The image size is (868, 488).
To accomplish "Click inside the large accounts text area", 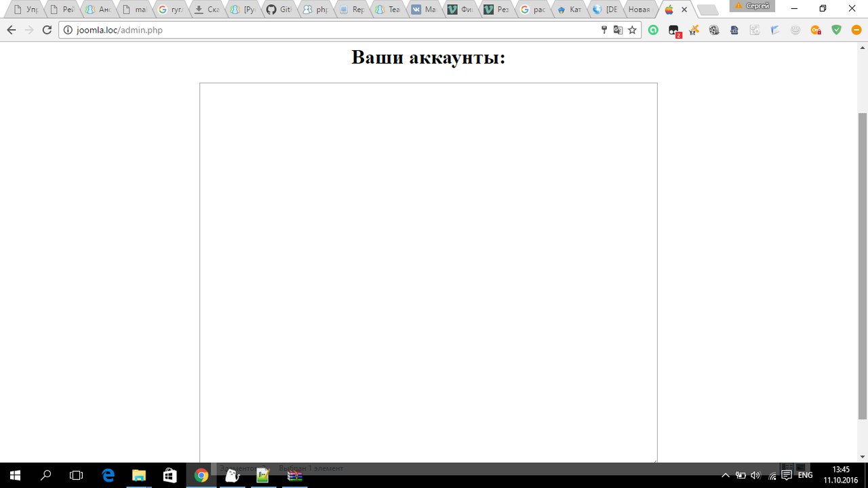I will 428,272.
